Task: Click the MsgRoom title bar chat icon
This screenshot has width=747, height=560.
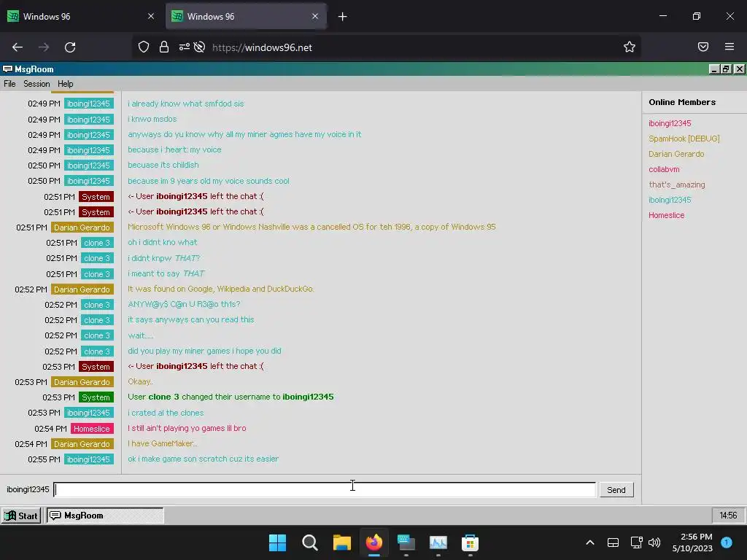Action: coord(7,69)
